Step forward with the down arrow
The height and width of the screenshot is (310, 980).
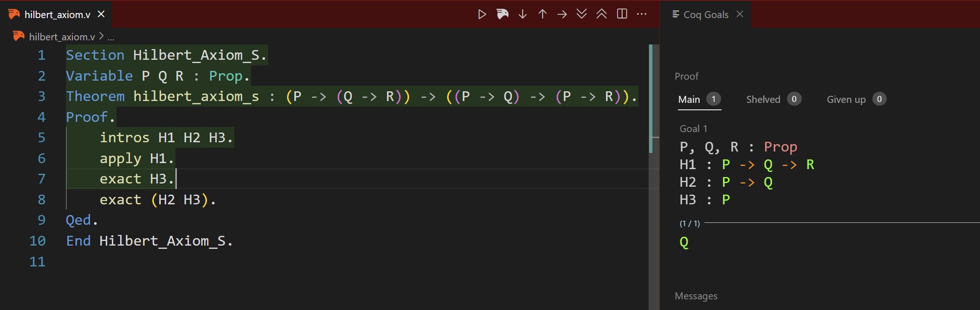(x=522, y=14)
